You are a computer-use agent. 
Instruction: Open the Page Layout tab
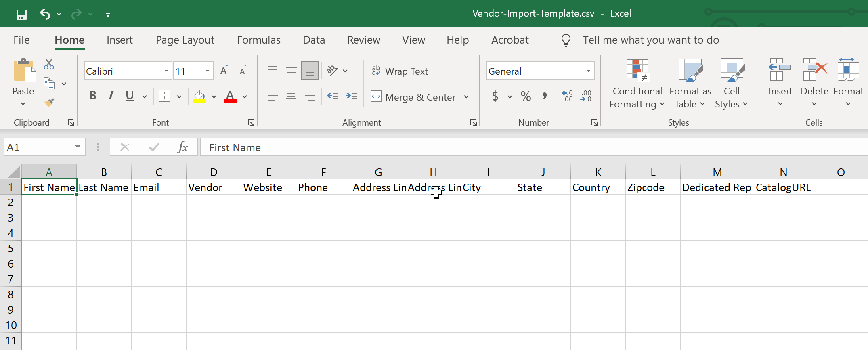pos(185,40)
